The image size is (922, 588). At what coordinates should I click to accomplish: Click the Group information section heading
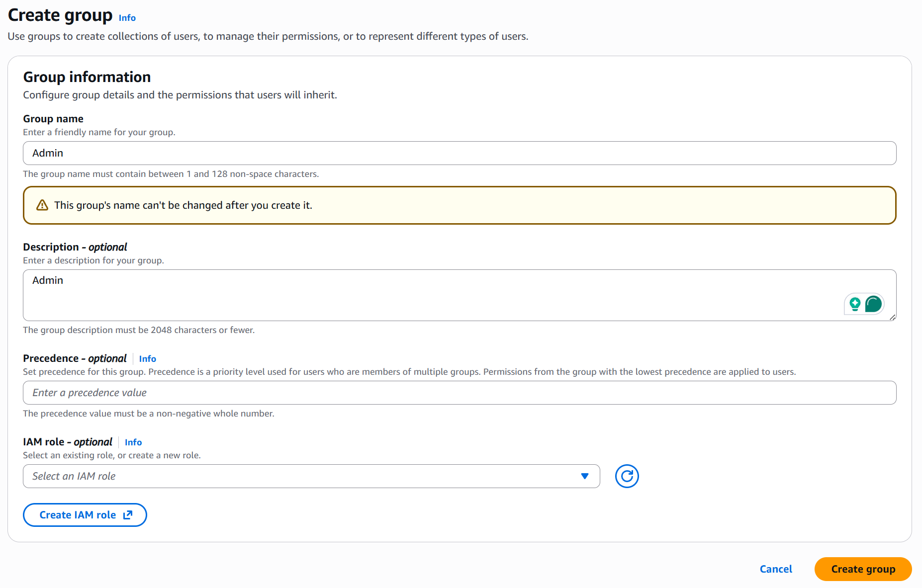pos(87,77)
